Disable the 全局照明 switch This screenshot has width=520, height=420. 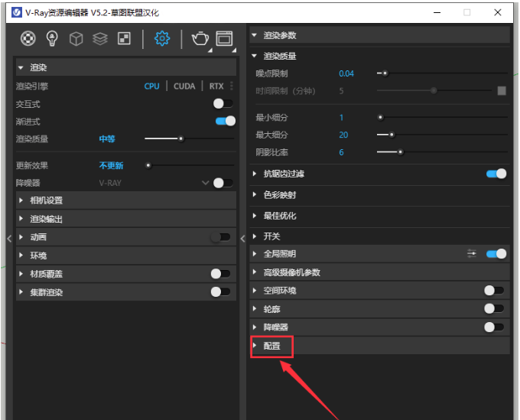496,254
